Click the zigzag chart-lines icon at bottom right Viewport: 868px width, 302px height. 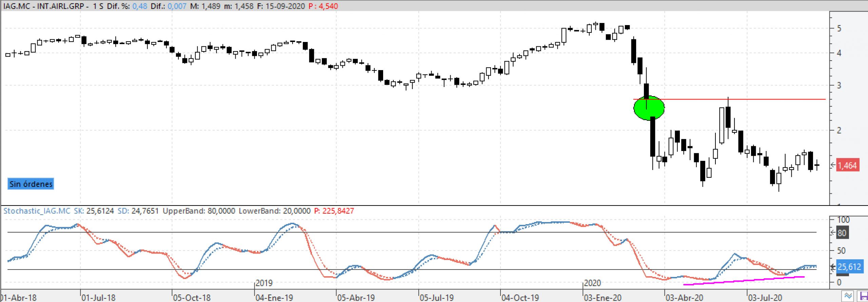pos(848,296)
